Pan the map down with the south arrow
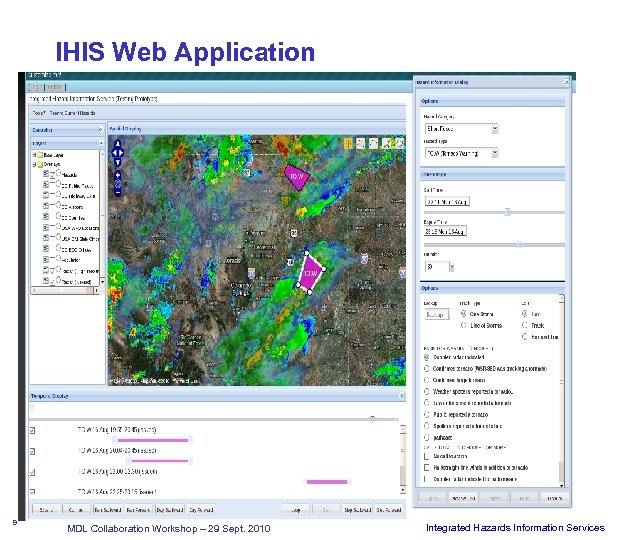641x540 pixels. [118, 162]
